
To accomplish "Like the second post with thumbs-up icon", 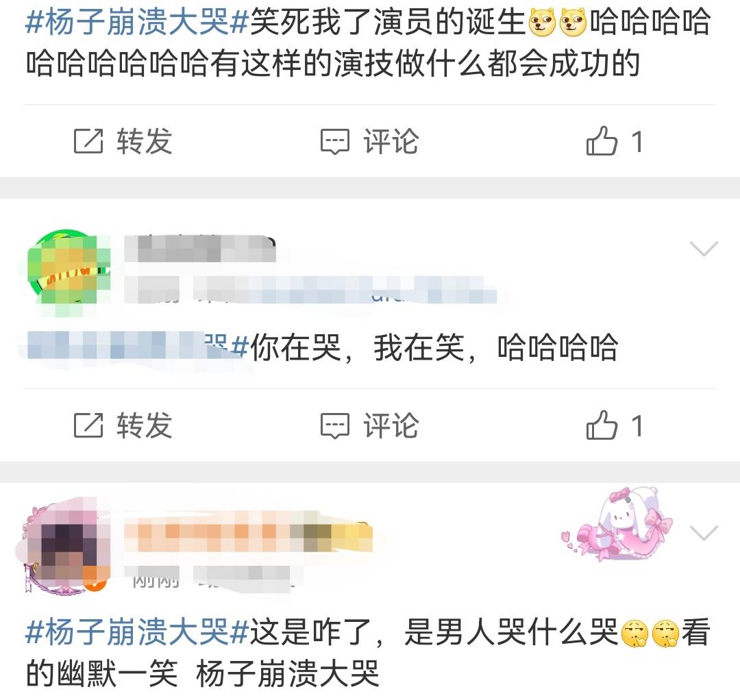I will coord(602,425).
